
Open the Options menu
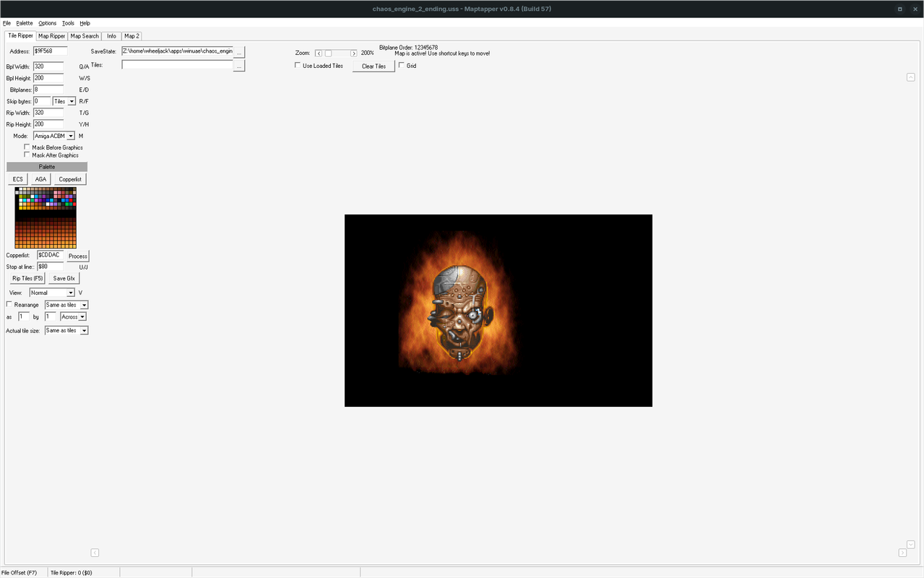pos(47,23)
